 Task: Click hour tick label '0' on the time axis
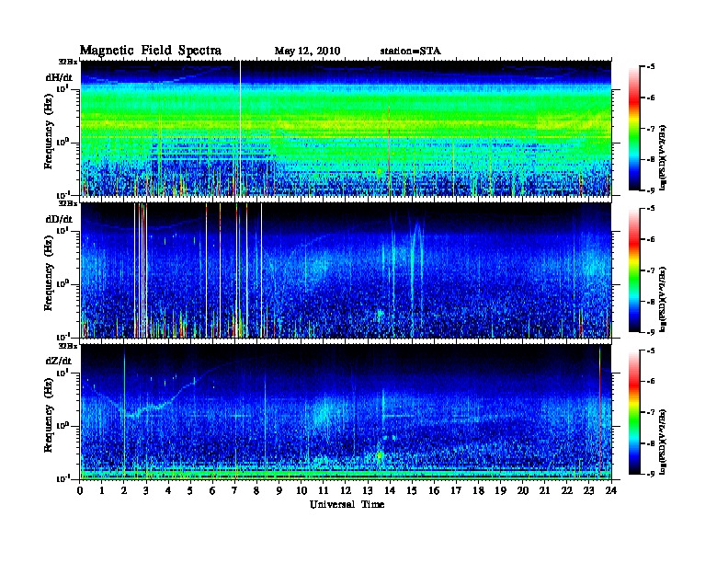[x=80, y=490]
